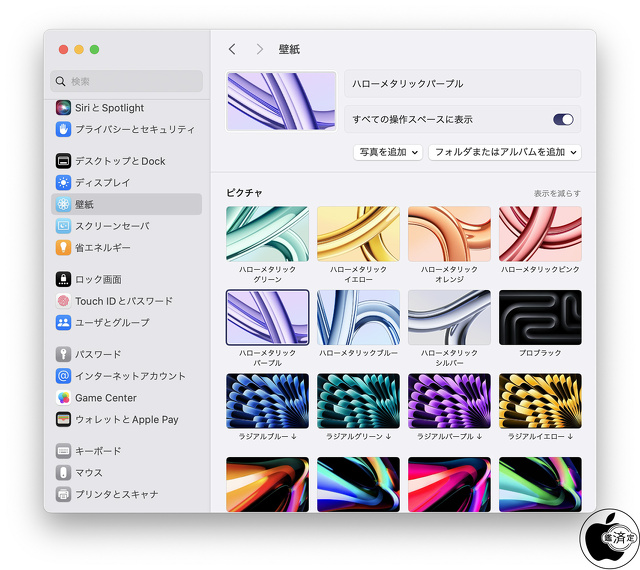
Task: Select ハローメタリックイエロー wallpaper thumbnail
Action: click(x=358, y=234)
